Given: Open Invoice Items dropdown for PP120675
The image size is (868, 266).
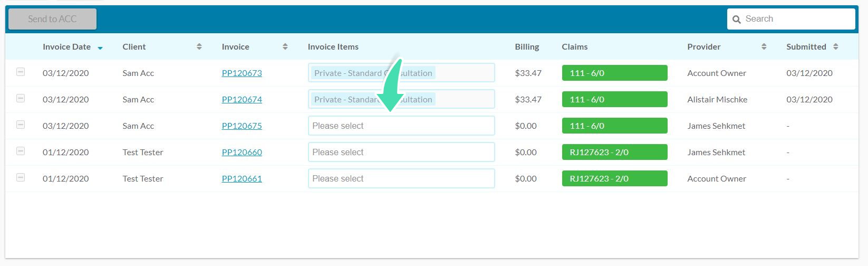Looking at the screenshot, I should tap(401, 126).
